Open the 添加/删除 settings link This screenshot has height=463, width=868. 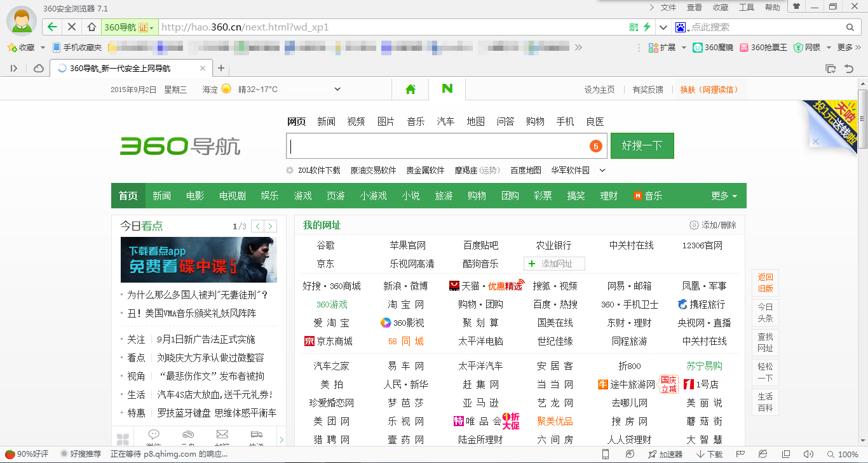713,225
